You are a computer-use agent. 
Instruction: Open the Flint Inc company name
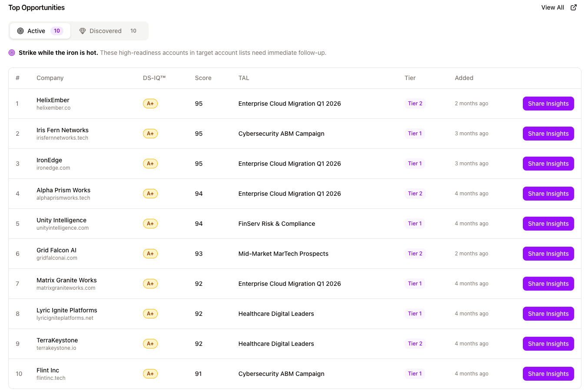click(x=48, y=370)
